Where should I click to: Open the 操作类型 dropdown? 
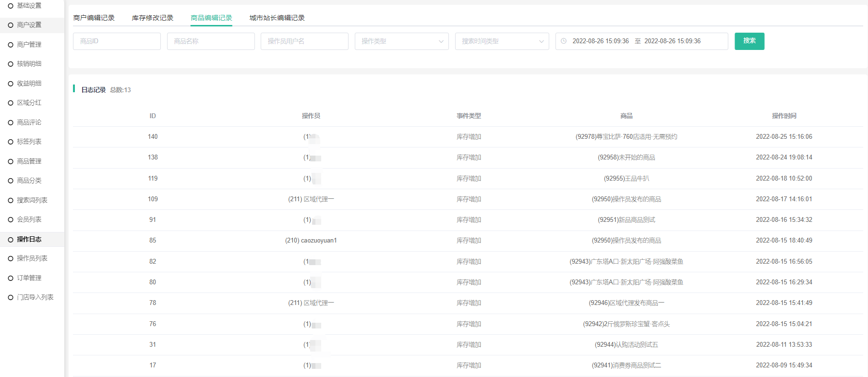tap(401, 41)
